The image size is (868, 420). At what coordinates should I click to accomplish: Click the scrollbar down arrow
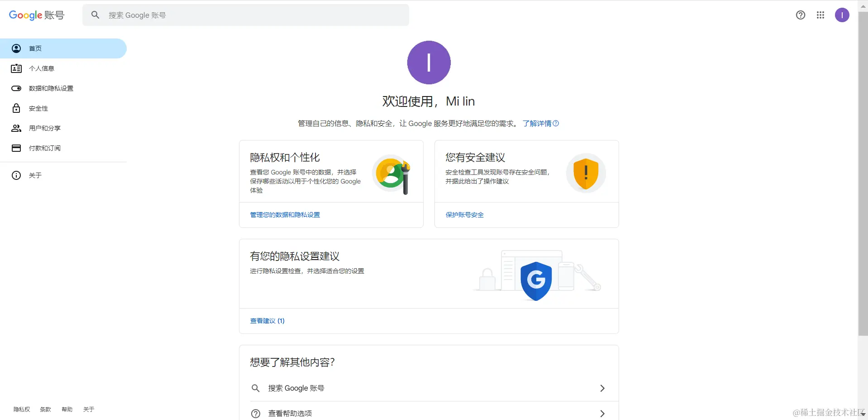click(863, 414)
